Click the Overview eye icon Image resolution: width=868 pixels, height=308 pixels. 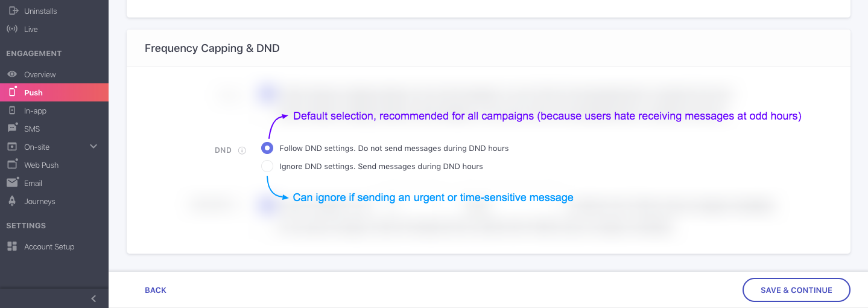click(12, 74)
